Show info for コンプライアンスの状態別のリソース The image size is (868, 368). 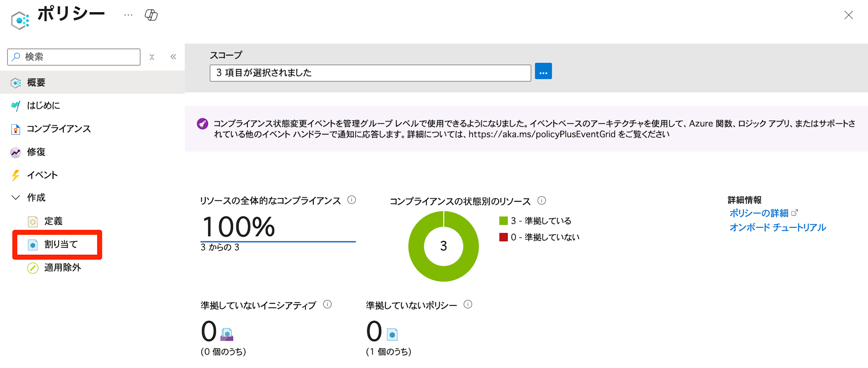coord(542,200)
